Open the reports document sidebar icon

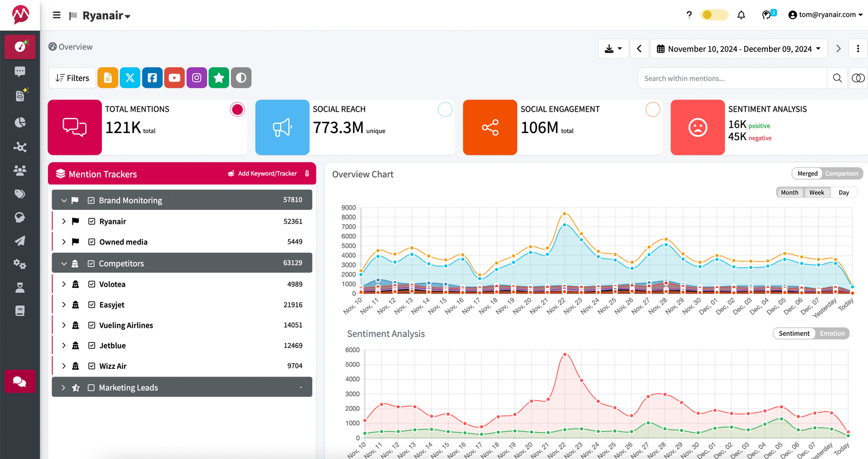coord(20,96)
